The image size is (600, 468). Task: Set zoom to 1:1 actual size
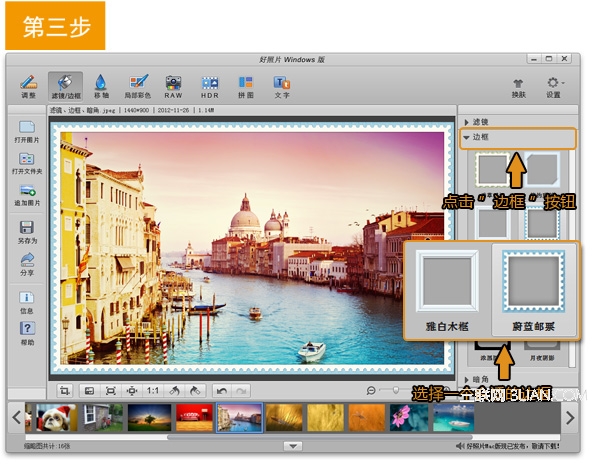point(153,391)
